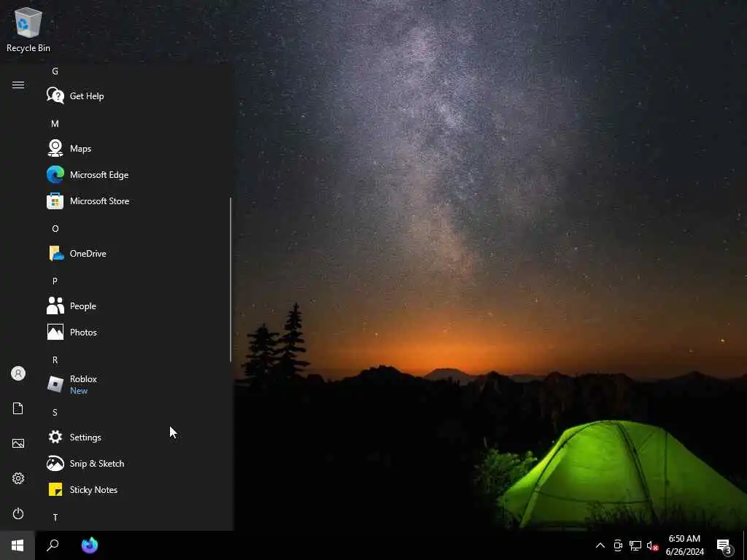Open the Settings gear in app list
The width and height of the screenshot is (747, 560).
tap(55, 437)
